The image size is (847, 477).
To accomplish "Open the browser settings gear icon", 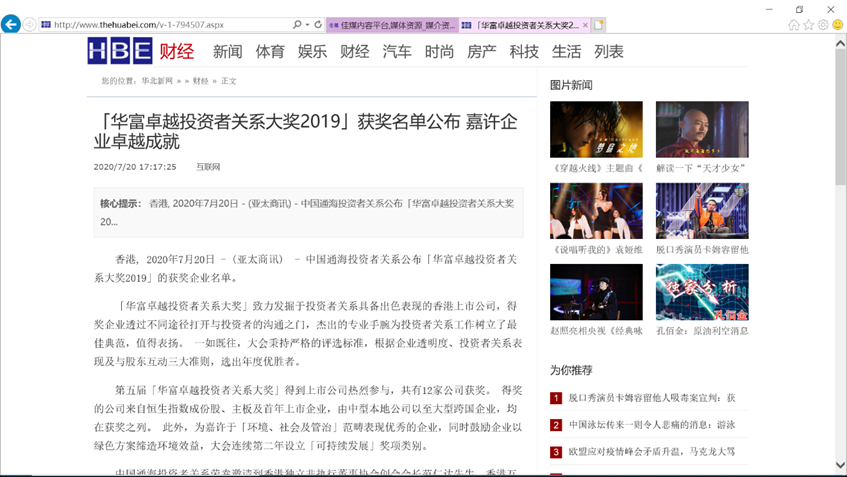I will (823, 25).
